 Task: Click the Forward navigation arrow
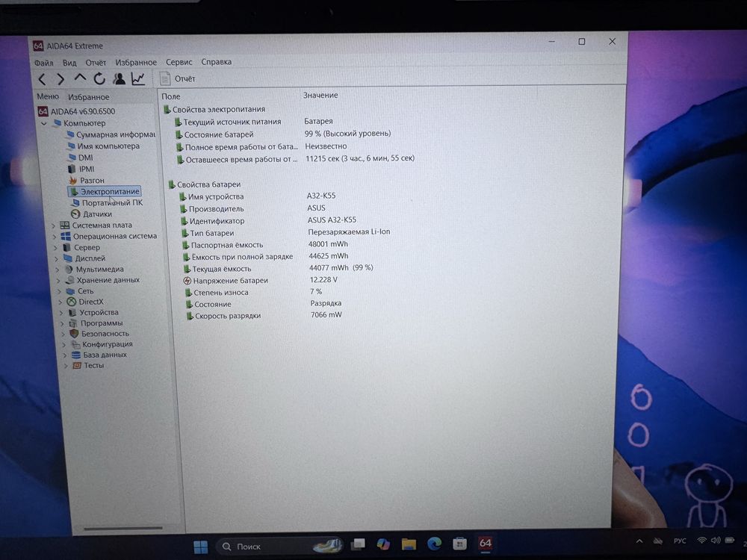tap(61, 79)
